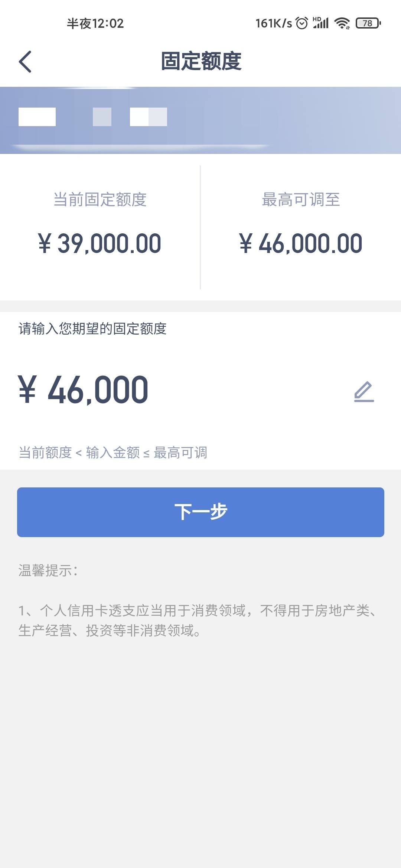Tap the HD signal strength icon
Screen dimensions: 401x868
click(321, 23)
